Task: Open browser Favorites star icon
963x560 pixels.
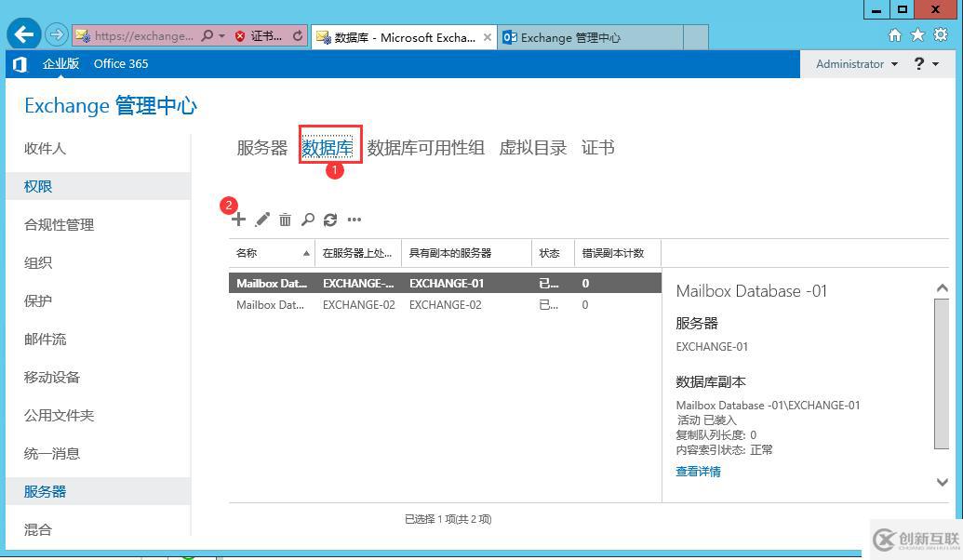Action: 916,34
